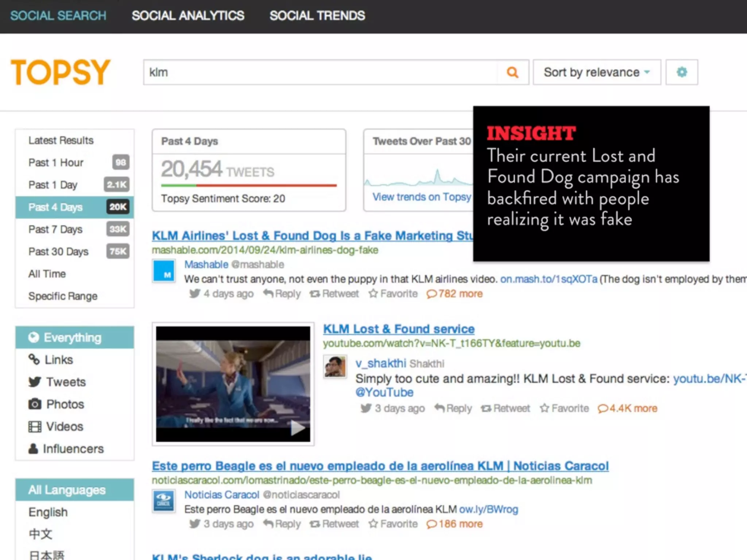Click the TOPSY logo
Image resolution: width=747 pixels, height=560 pixels.
click(x=60, y=72)
